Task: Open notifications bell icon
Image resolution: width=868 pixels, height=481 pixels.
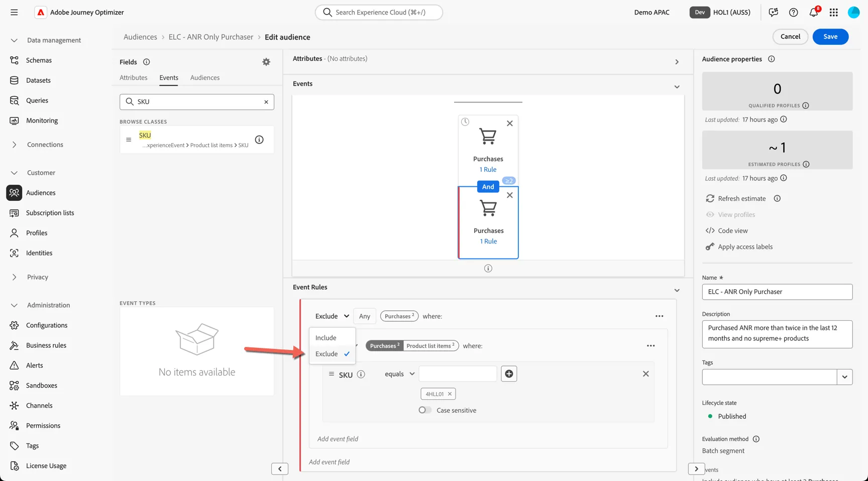Action: point(814,12)
